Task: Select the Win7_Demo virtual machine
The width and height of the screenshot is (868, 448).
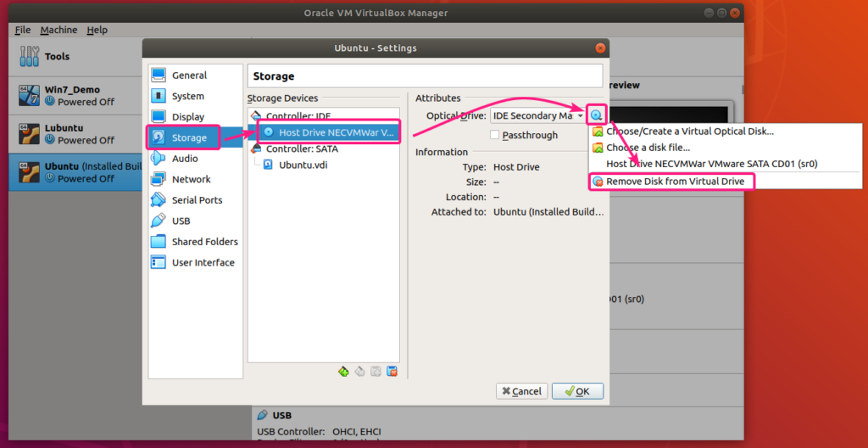Action: tap(75, 95)
